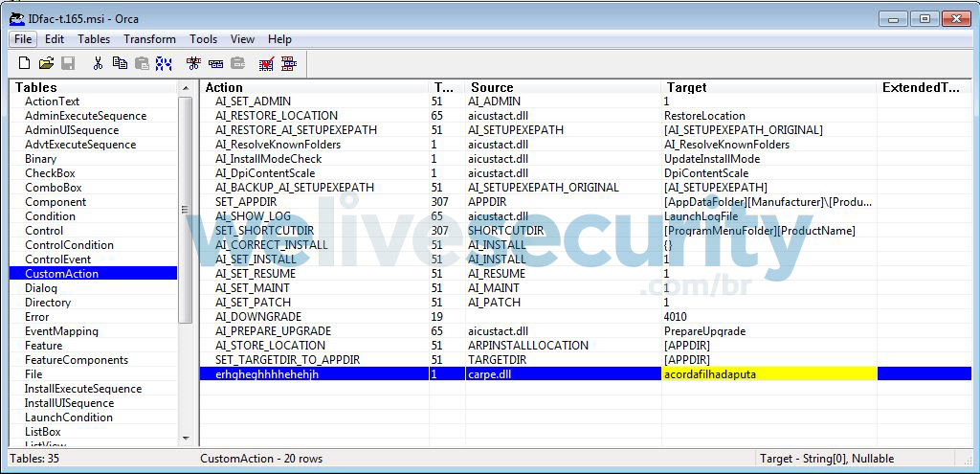Select the ControlEvent table
980x474 pixels.
58,260
